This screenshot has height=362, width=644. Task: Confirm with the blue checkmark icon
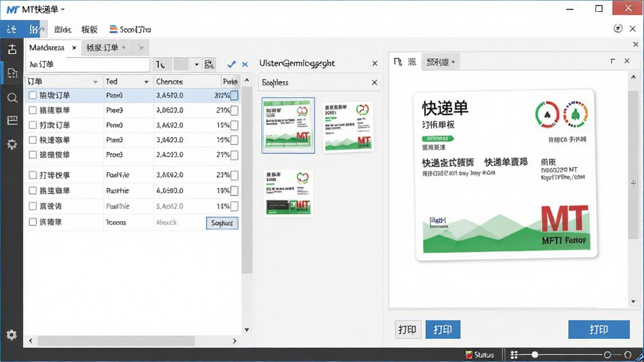click(x=231, y=64)
